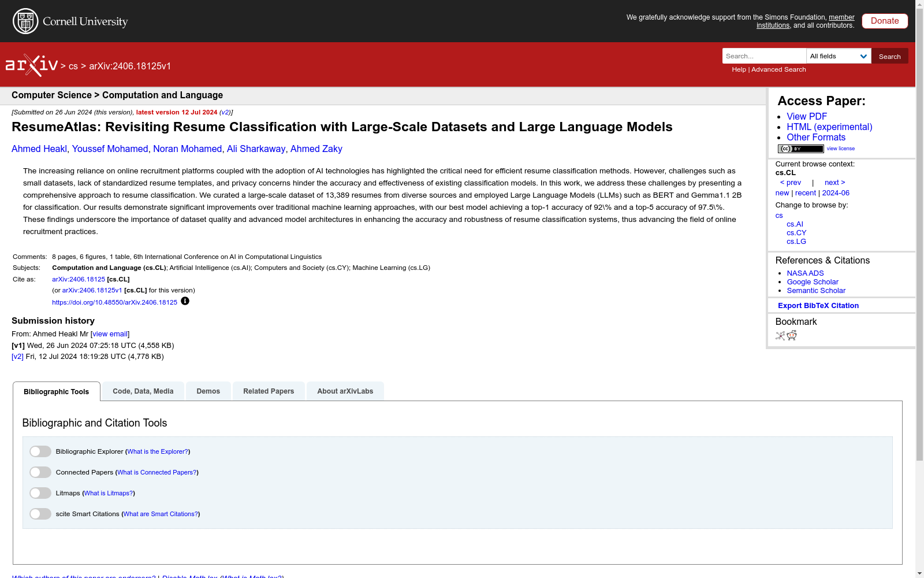Open the new listings link
The height and width of the screenshot is (578, 924).
(x=782, y=193)
